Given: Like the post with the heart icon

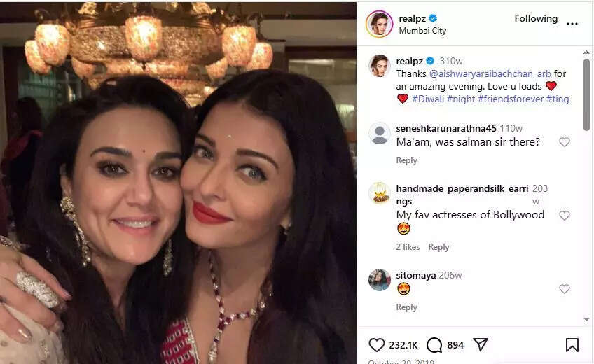Looking at the screenshot, I should pyautogui.click(x=377, y=344).
